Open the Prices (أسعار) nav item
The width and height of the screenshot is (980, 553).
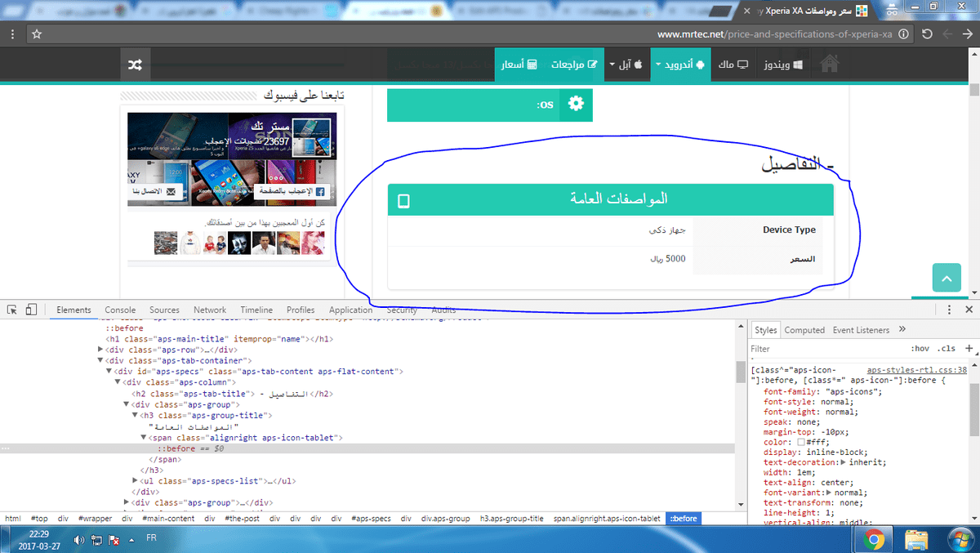coord(519,64)
